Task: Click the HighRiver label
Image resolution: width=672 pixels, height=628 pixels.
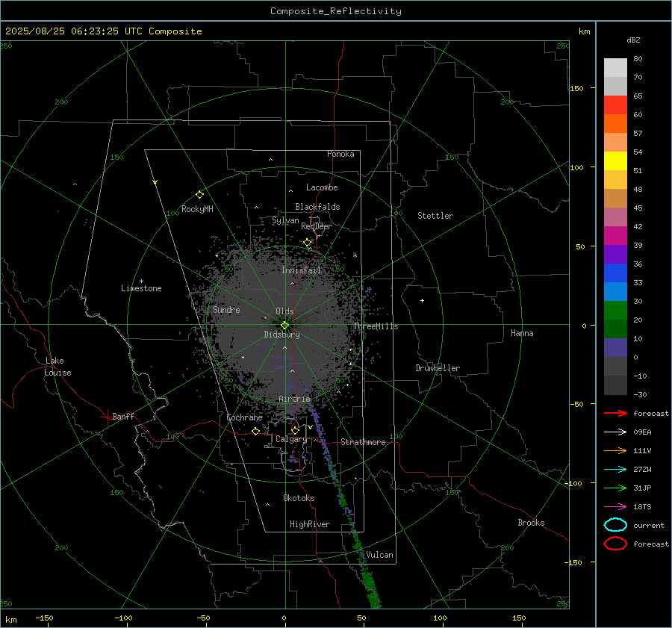Action: (x=310, y=524)
